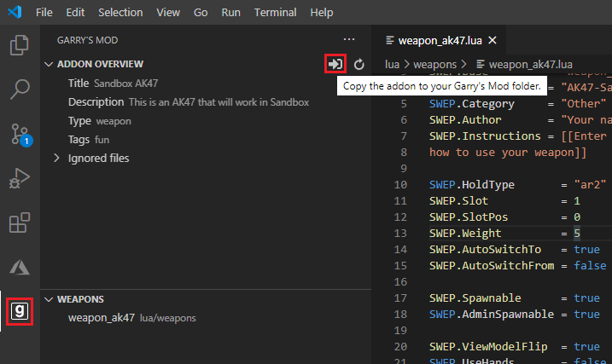612x364 pixels.
Task: Click the lua breadcrumb segment
Action: [392, 64]
